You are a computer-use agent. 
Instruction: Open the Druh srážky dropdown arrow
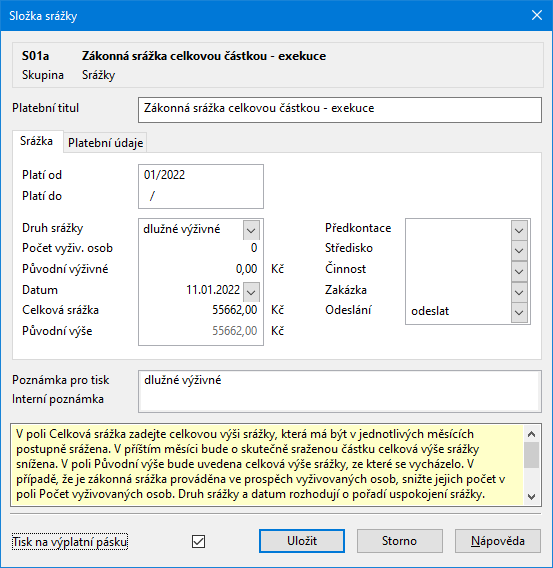251,230
